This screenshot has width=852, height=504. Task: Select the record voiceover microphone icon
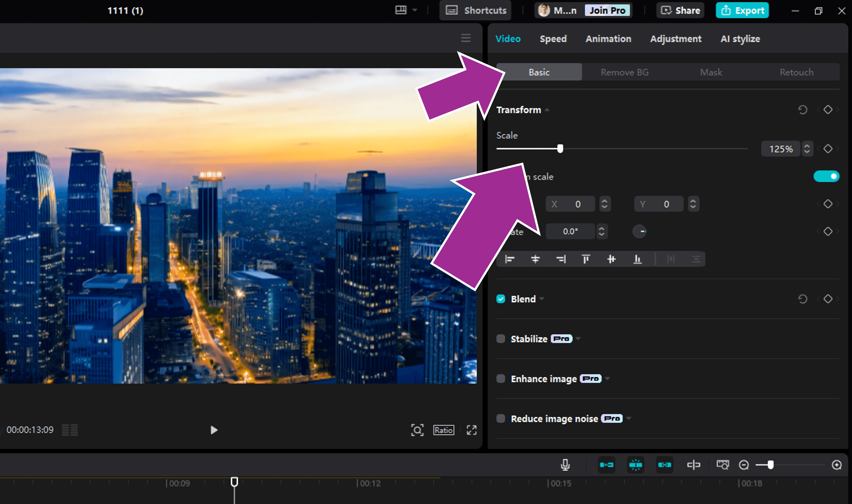pyautogui.click(x=565, y=465)
